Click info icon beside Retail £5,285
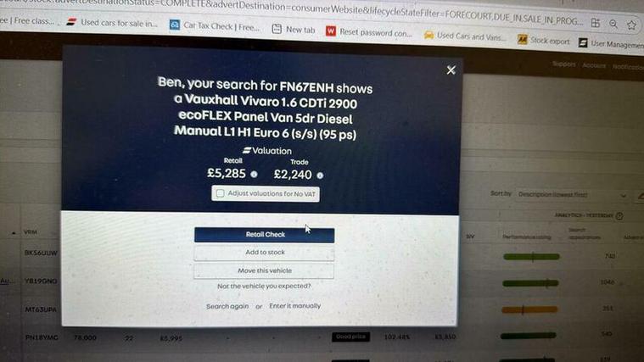The height and width of the screenshot is (362, 644). click(254, 175)
